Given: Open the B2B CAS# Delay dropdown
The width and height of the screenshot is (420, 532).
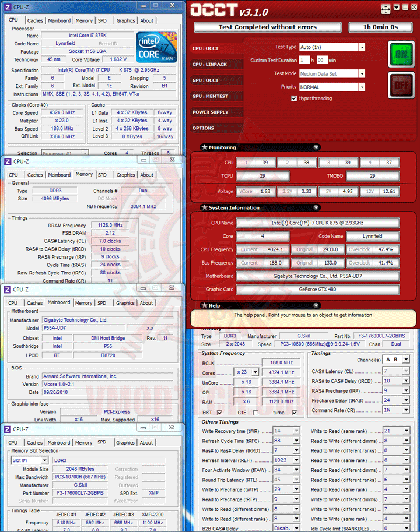Looking at the screenshot, I should 296,529.
